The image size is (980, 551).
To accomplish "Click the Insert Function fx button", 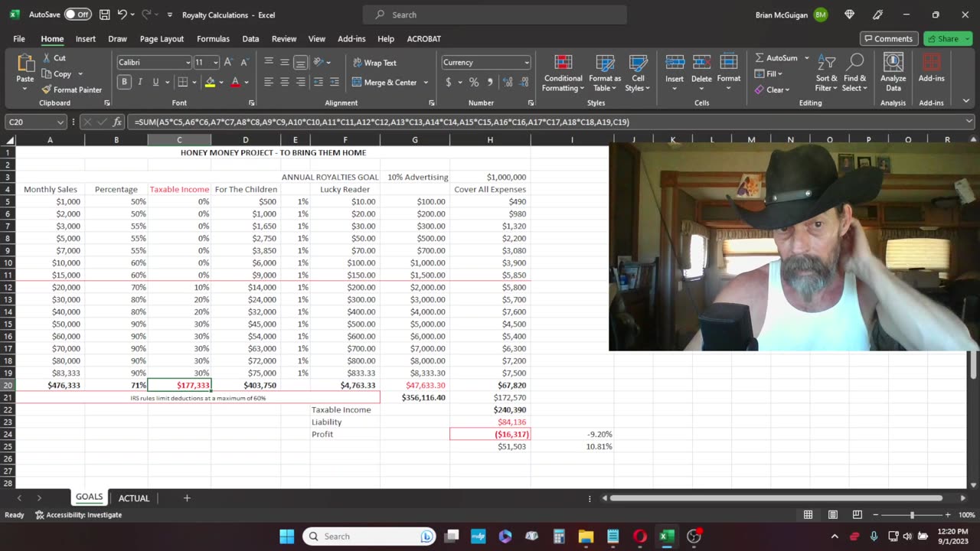I will [x=117, y=122].
